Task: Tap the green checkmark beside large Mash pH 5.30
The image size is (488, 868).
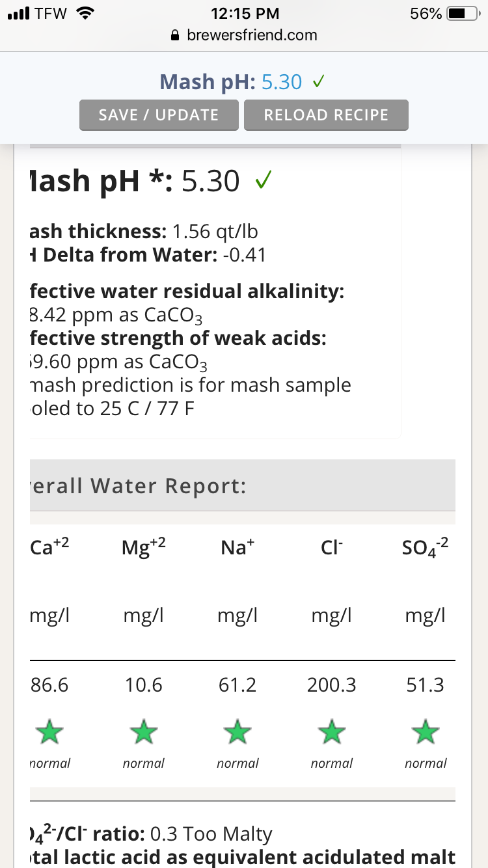Action: click(x=264, y=180)
